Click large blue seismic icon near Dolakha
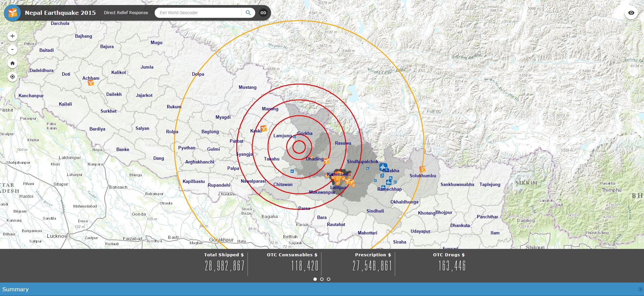 [383, 167]
